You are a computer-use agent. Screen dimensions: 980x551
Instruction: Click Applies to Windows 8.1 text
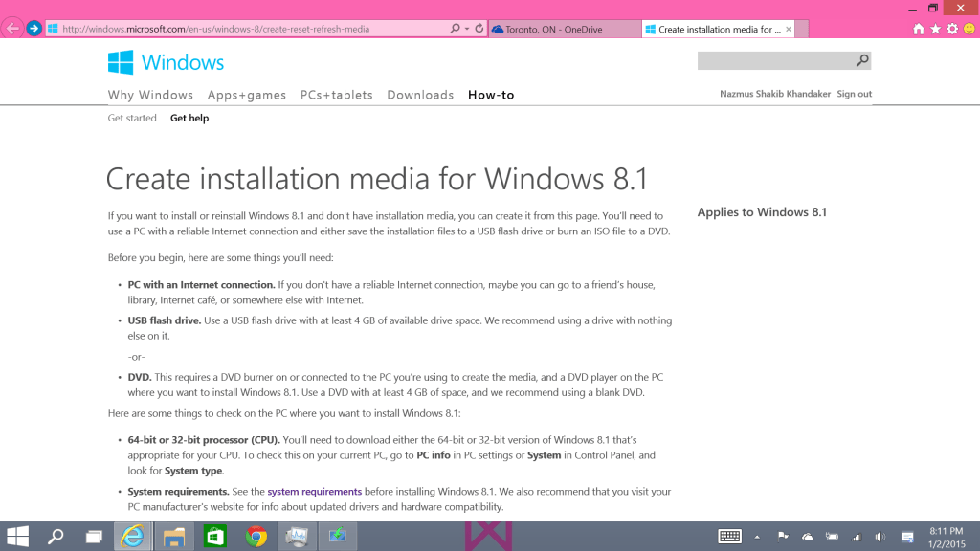[762, 212]
